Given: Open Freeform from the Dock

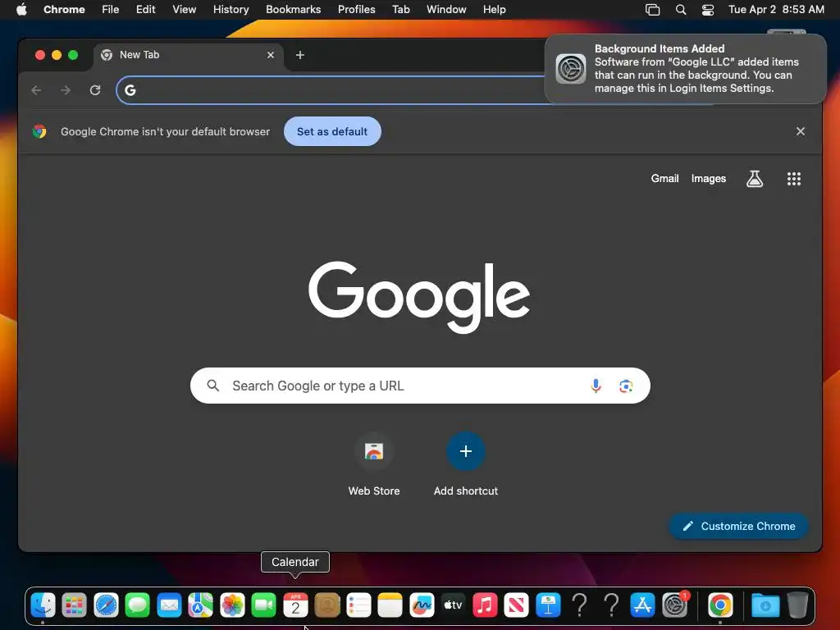Looking at the screenshot, I should tap(422, 605).
